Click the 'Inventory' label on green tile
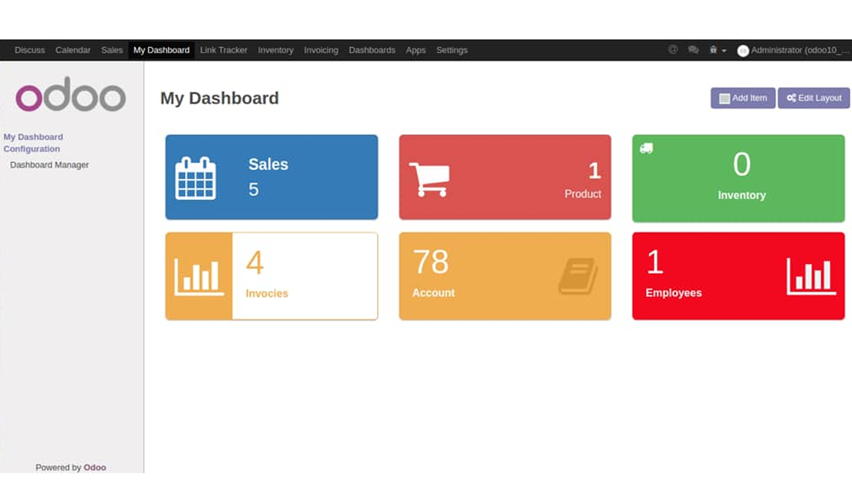The width and height of the screenshot is (852, 504). 742,195
